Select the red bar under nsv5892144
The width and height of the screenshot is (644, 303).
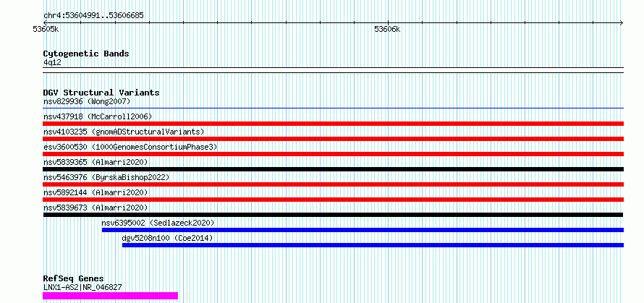point(333,200)
